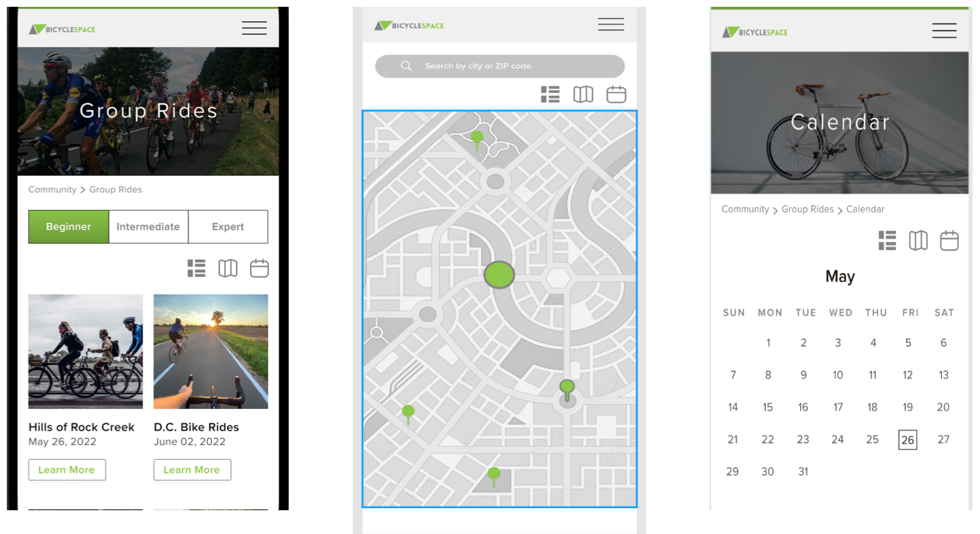Open Community breadcrumb on Calendar screen
Image resolution: width=980 pixels, height=534 pixels.
tap(746, 209)
